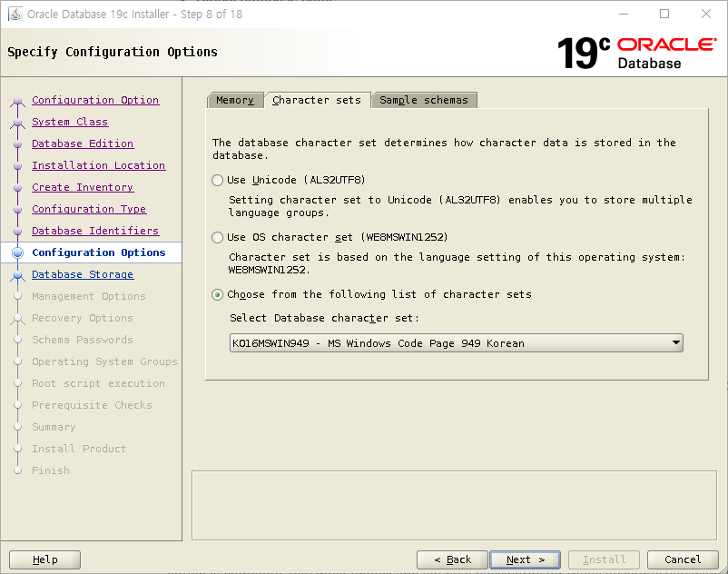Switch to the Character sets tab
The width and height of the screenshot is (728, 574).
coord(317,100)
